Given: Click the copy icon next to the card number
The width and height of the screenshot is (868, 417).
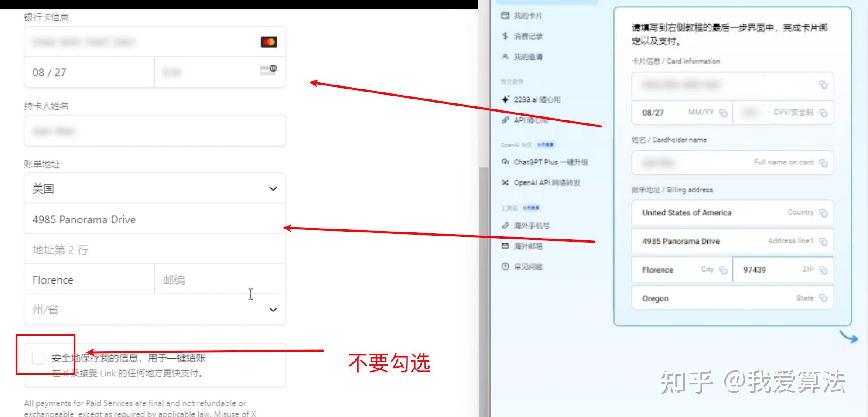Looking at the screenshot, I should (x=824, y=85).
